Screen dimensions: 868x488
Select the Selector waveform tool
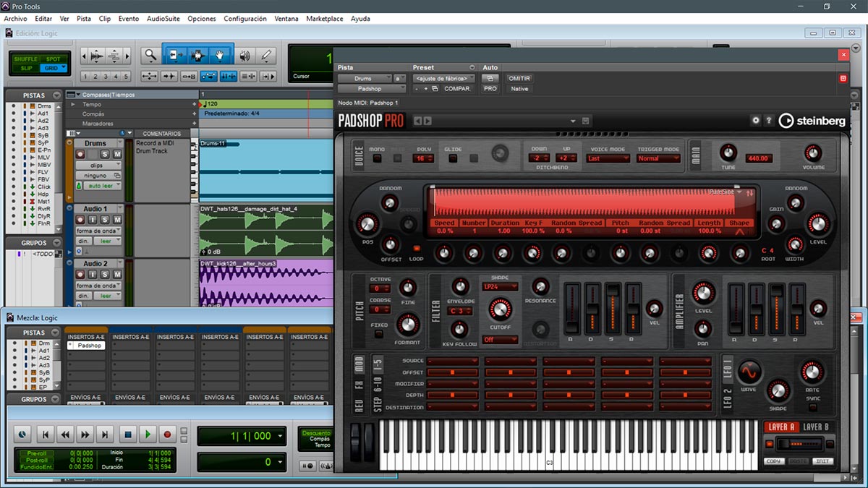coord(197,55)
